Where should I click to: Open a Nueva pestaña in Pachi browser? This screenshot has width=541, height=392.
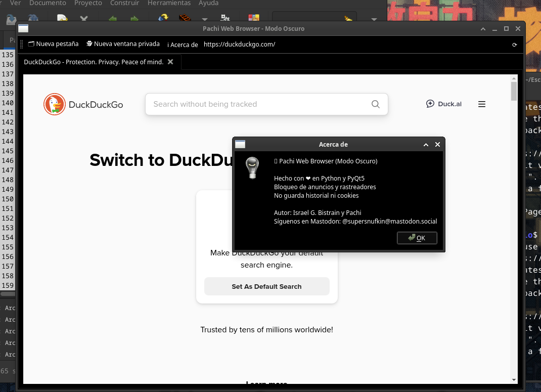pyautogui.click(x=53, y=44)
